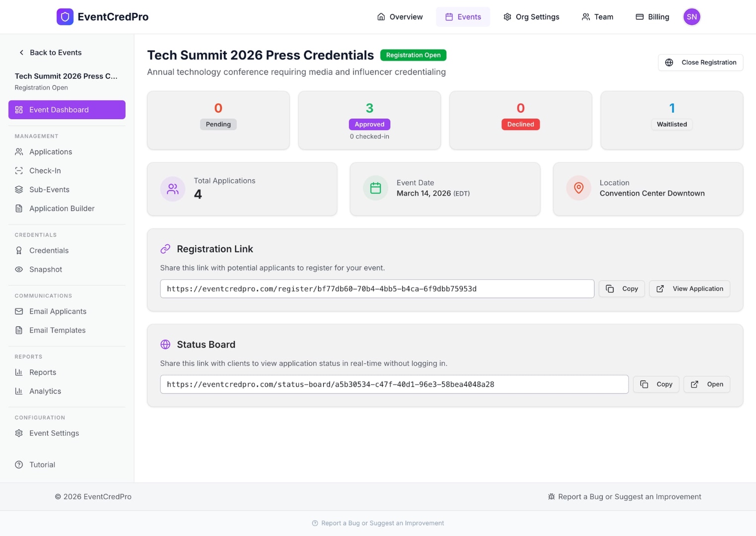The height and width of the screenshot is (536, 756).
Task: Open Event Settings in sidebar
Action: tap(54, 433)
